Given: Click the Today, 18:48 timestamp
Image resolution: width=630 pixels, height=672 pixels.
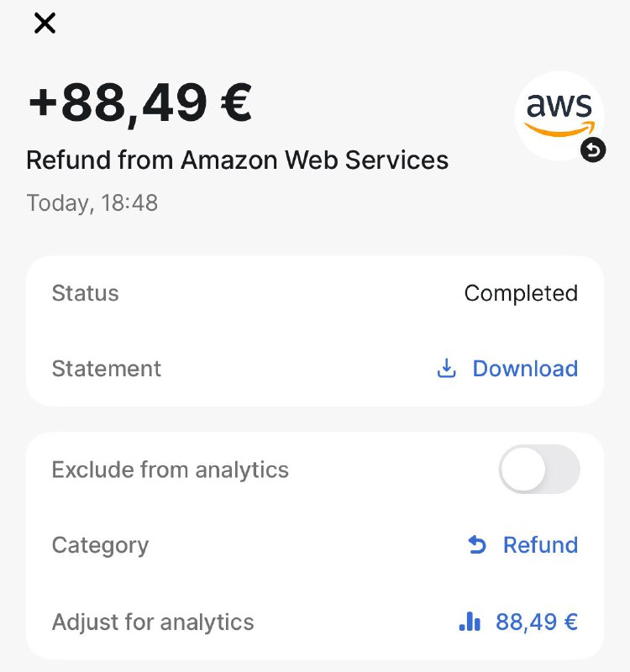Looking at the screenshot, I should pyautogui.click(x=92, y=203).
